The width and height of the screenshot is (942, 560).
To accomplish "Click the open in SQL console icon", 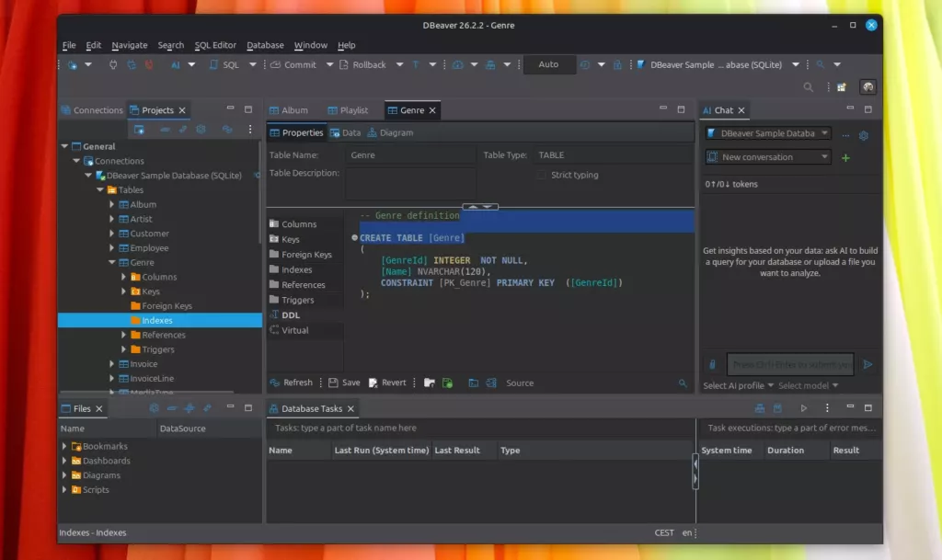I will click(x=474, y=383).
